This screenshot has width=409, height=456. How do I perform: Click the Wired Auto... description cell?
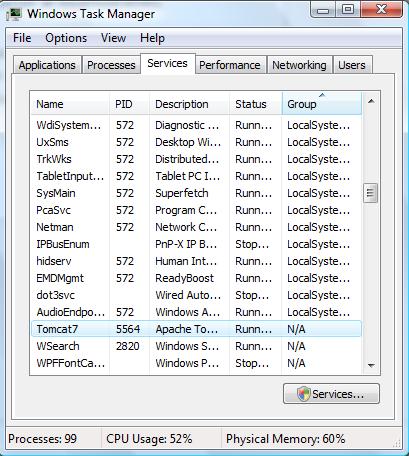point(188,295)
